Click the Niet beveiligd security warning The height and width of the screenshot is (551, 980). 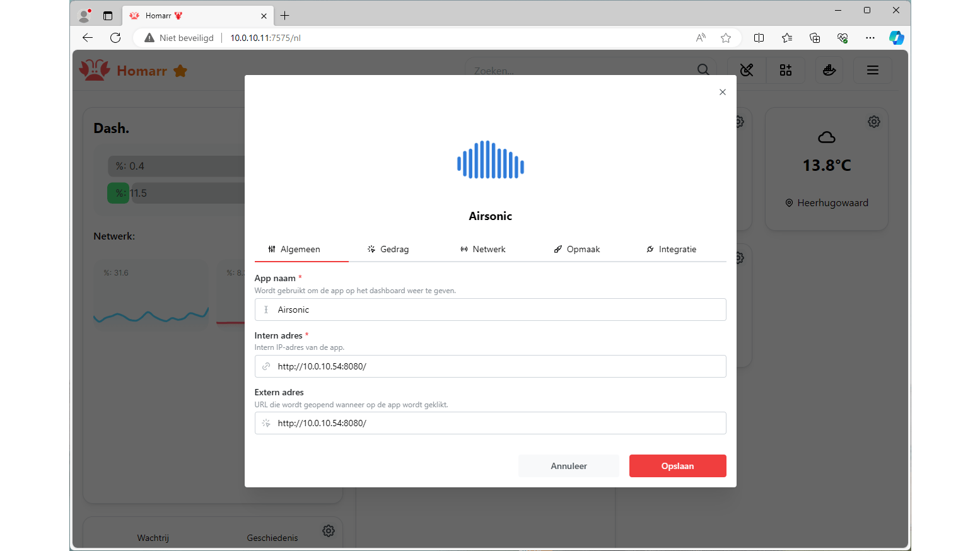click(180, 38)
